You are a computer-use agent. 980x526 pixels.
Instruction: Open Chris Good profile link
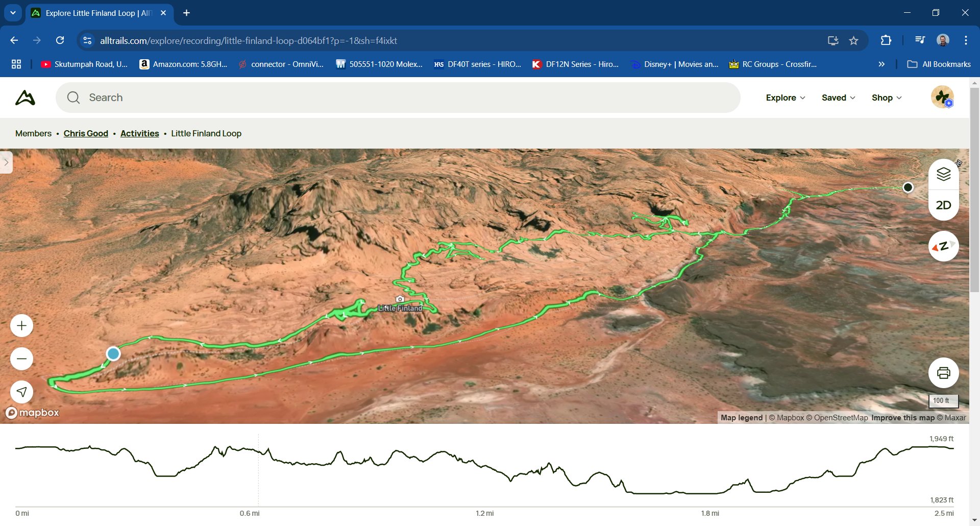point(86,133)
